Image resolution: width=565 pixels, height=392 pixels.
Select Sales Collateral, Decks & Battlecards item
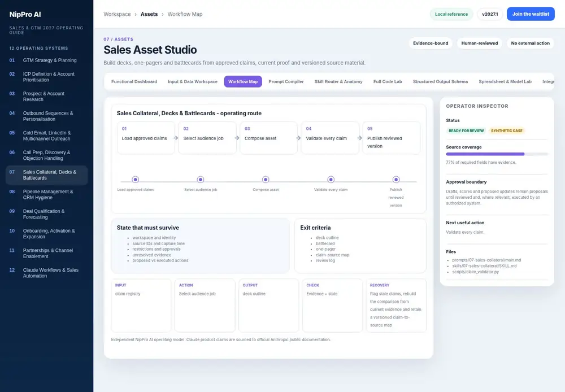click(x=47, y=175)
